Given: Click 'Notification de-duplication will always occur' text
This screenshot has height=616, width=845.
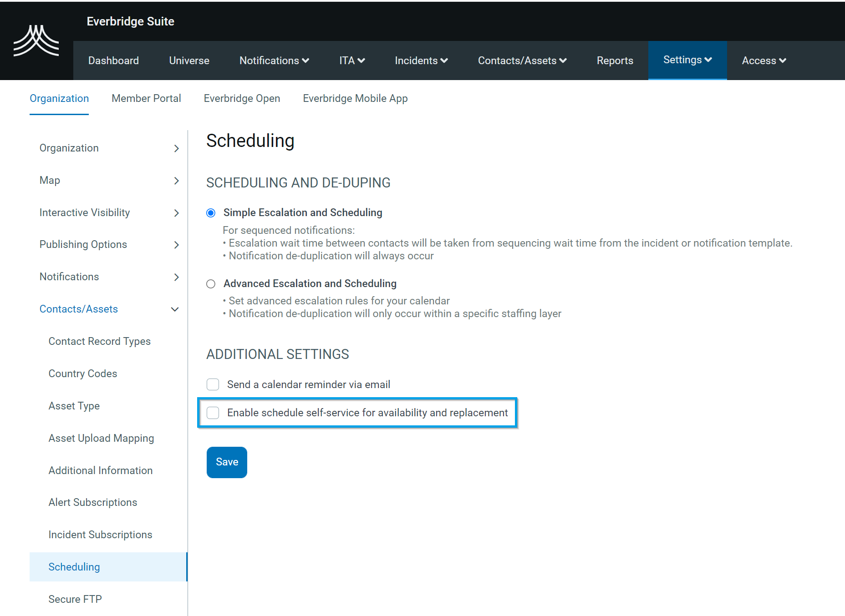Looking at the screenshot, I should pyautogui.click(x=331, y=256).
